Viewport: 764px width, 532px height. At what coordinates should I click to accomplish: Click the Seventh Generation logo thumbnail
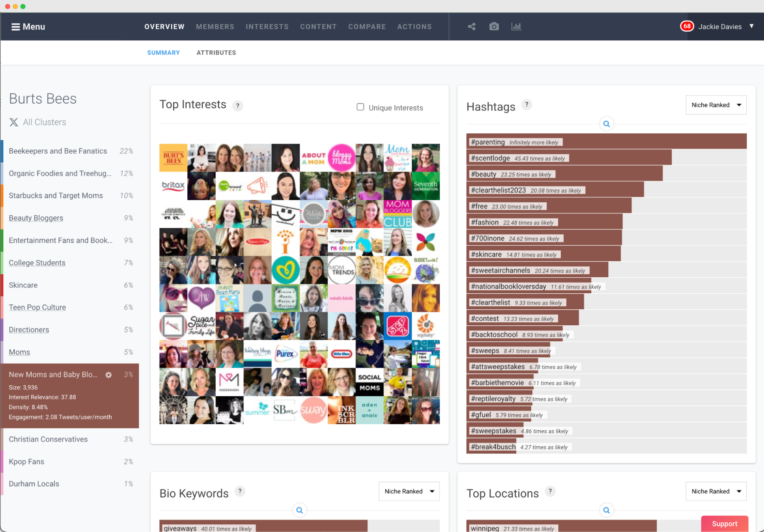click(x=426, y=186)
